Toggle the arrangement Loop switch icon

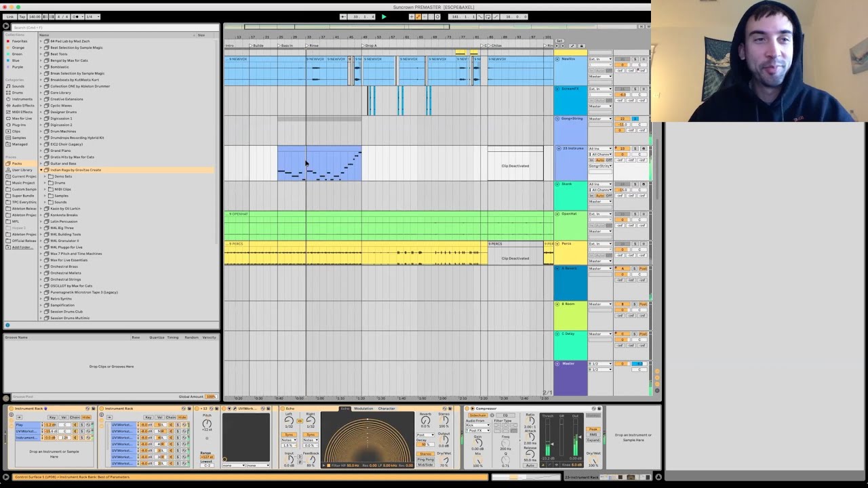pyautogui.click(x=488, y=17)
